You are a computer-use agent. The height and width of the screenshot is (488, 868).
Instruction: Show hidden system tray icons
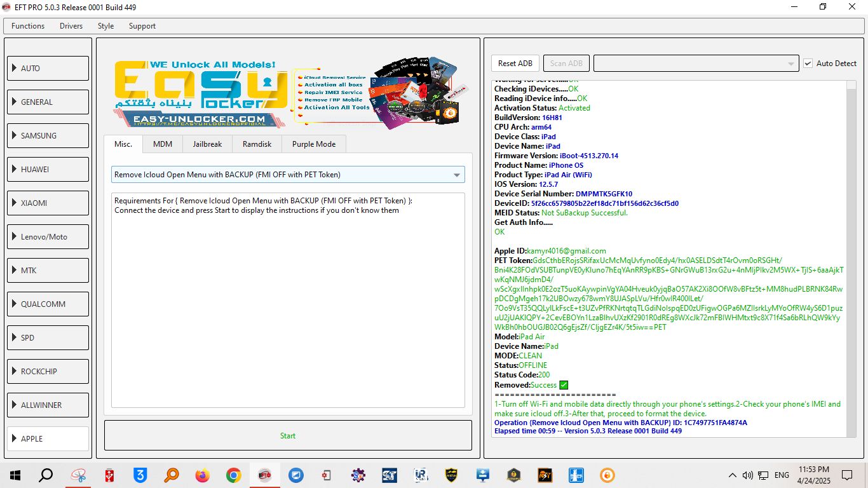[x=733, y=475]
